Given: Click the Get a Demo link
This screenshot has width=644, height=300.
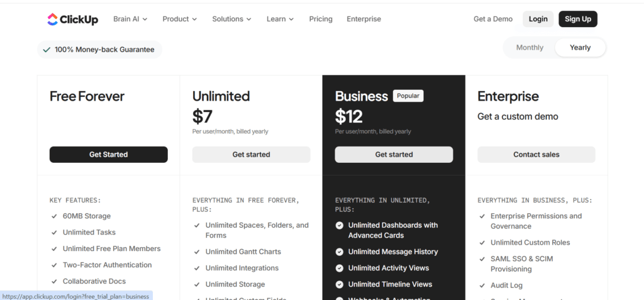Looking at the screenshot, I should [x=493, y=19].
